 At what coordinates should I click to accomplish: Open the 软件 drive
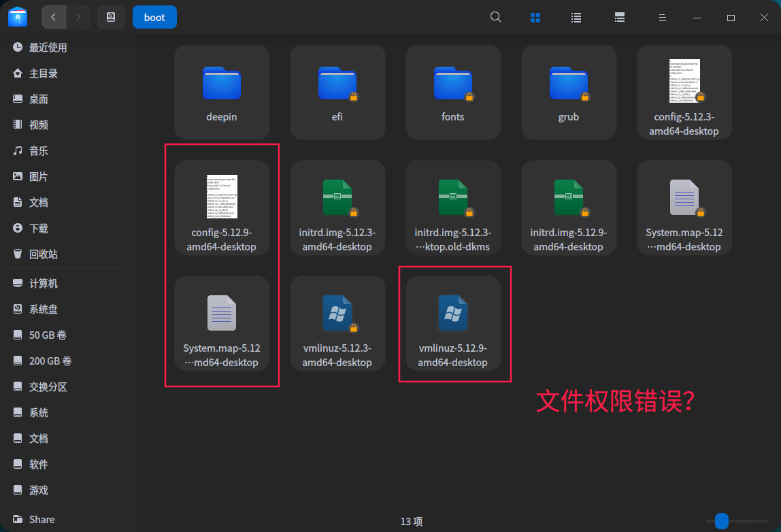[65, 465]
